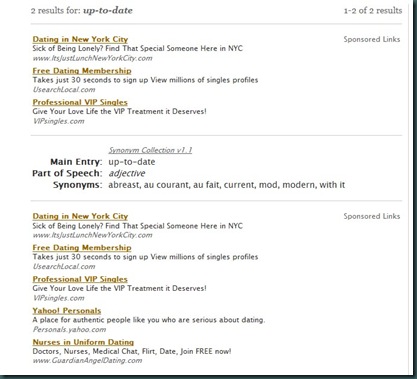Click the authentic people Yahoo description line

coord(149,320)
